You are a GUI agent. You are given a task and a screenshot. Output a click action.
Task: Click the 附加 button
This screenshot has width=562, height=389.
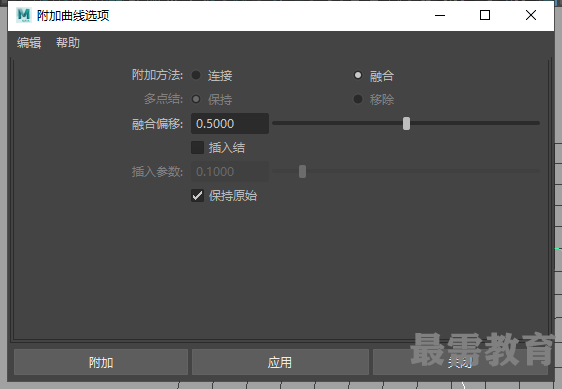[101, 362]
